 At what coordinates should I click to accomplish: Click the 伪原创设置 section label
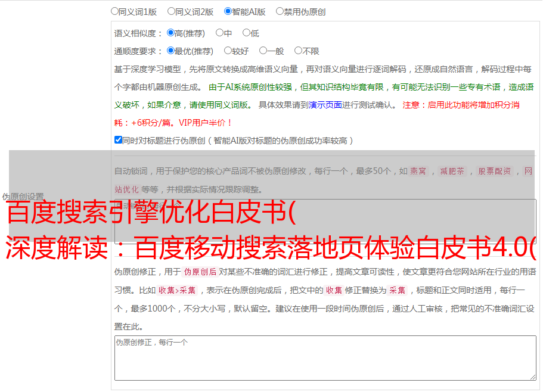[x=23, y=197]
